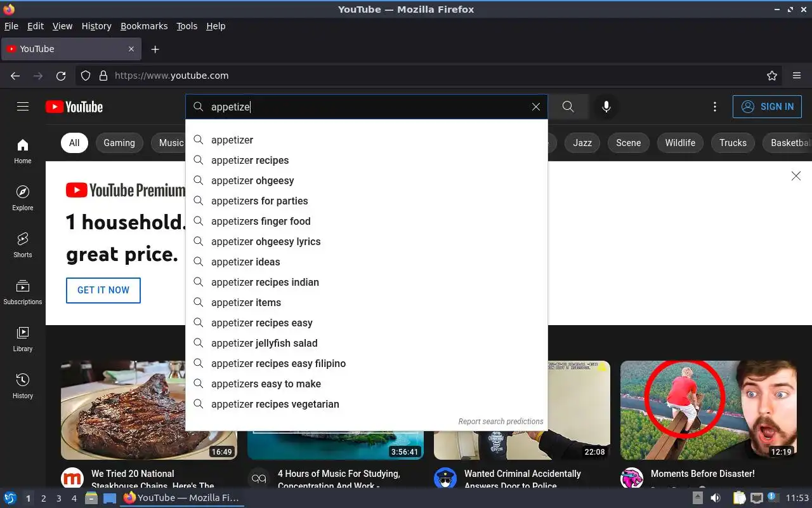
Task: Click the address bar URL
Action: [171, 76]
